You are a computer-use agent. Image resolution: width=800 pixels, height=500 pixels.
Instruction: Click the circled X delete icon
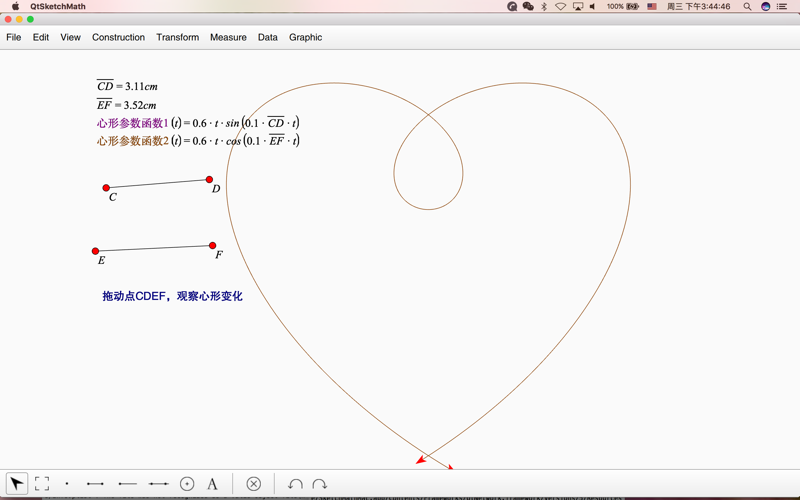tap(254, 484)
